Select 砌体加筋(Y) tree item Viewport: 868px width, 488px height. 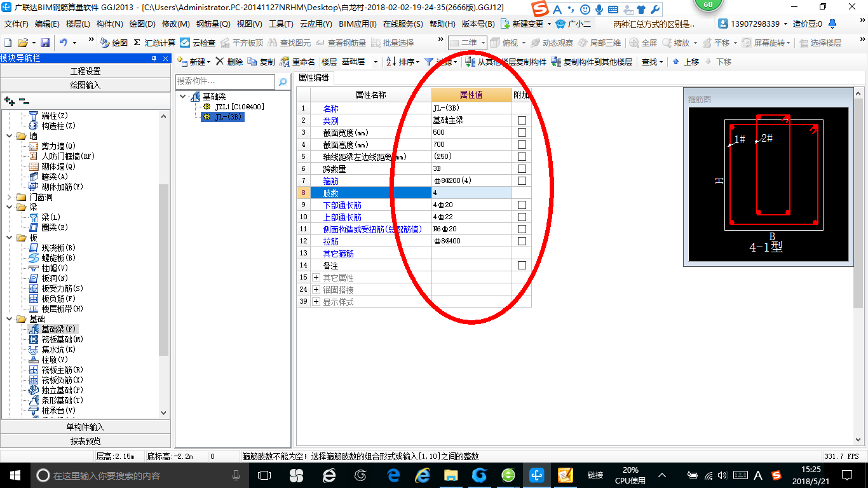pyautogui.click(x=62, y=187)
